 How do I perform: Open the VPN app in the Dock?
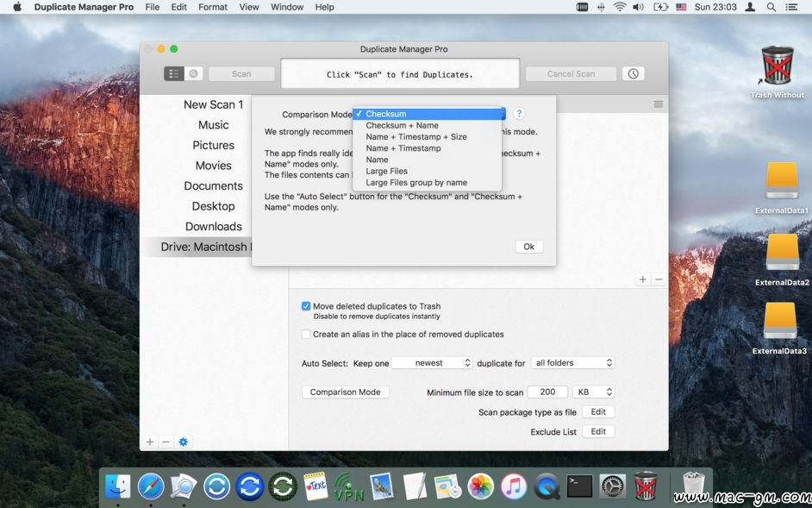348,487
